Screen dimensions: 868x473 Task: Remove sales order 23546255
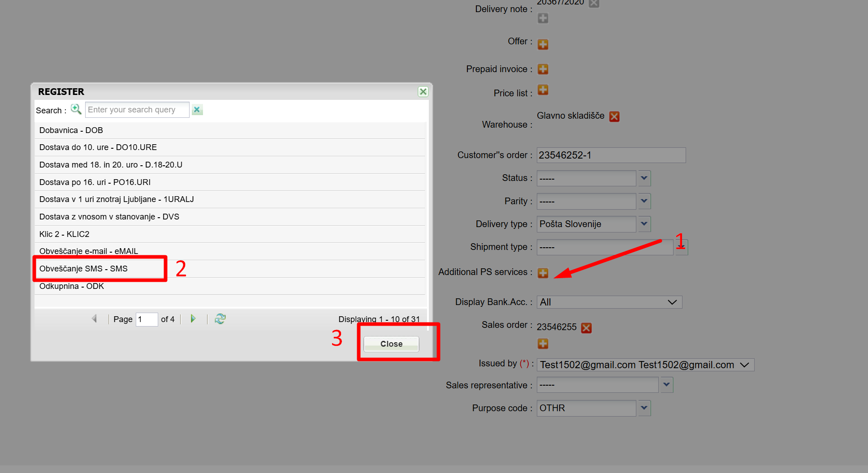[586, 328]
